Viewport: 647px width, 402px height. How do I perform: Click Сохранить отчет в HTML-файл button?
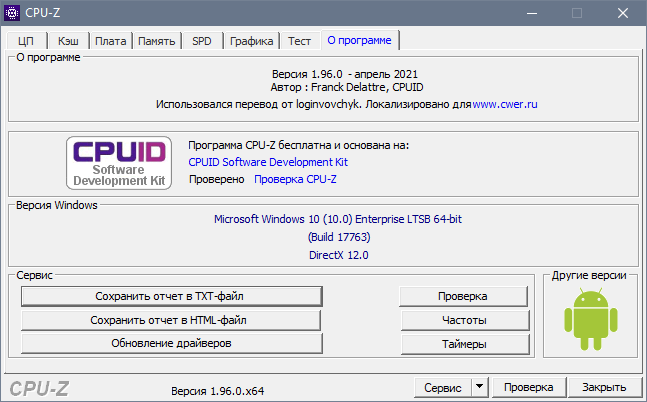(170, 320)
